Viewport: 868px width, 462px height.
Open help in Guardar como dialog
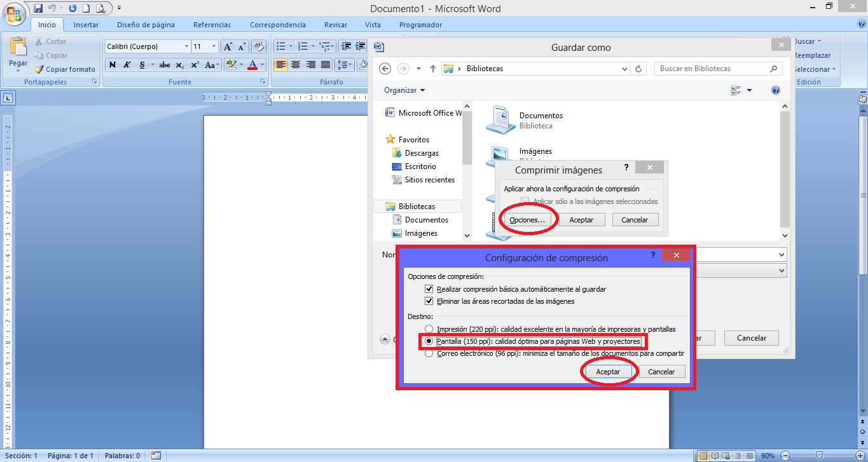[x=775, y=90]
